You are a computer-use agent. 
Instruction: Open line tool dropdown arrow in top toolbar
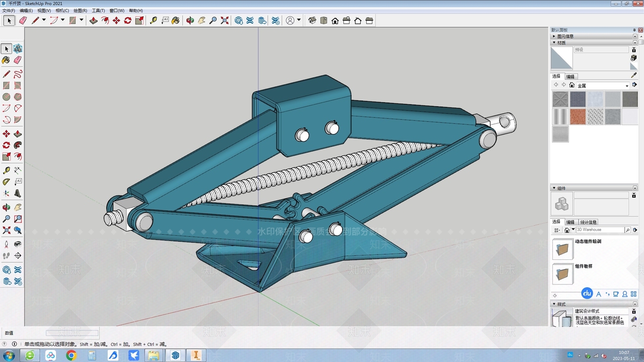(44, 20)
